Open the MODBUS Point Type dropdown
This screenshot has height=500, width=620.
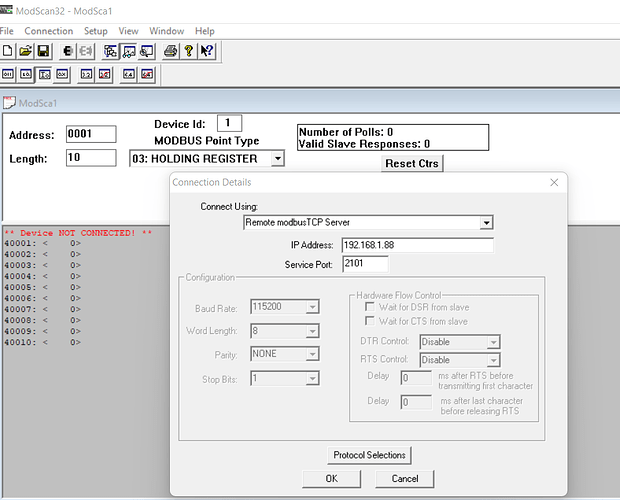[x=278, y=158]
